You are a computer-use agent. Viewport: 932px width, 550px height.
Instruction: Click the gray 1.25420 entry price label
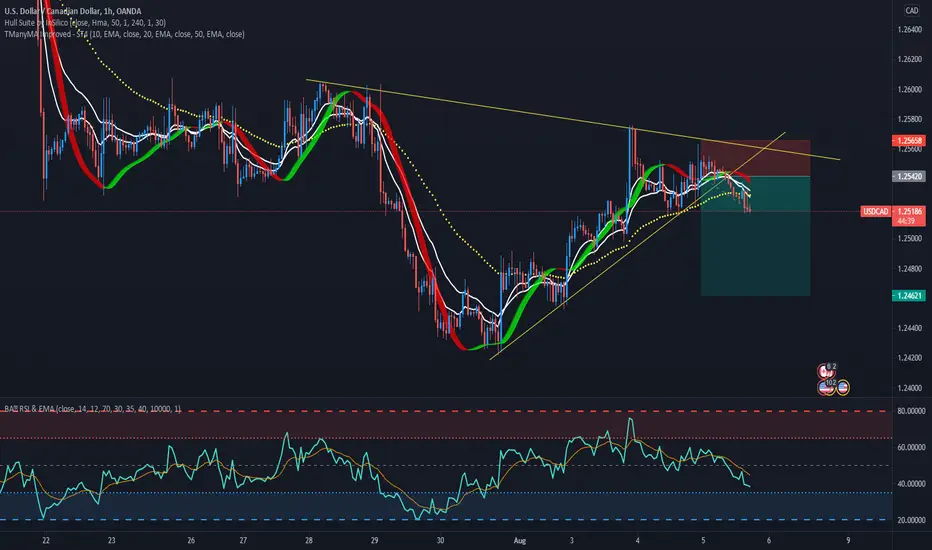coord(908,177)
